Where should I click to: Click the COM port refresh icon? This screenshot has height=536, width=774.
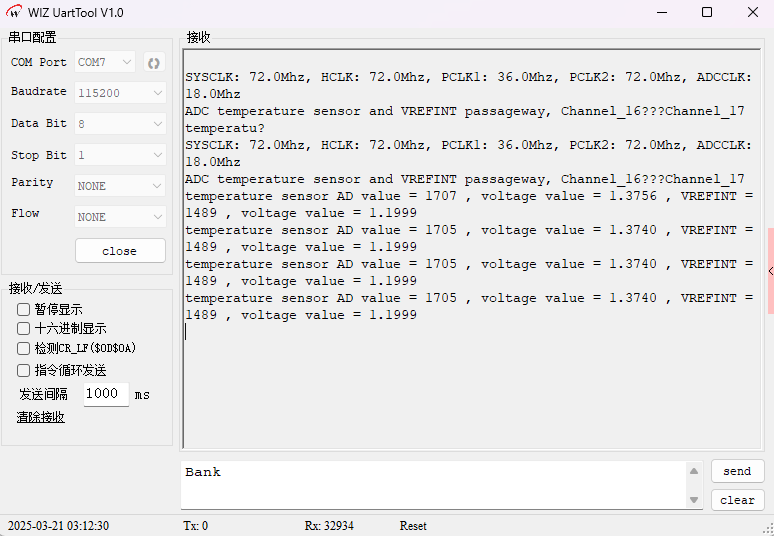[x=153, y=62]
